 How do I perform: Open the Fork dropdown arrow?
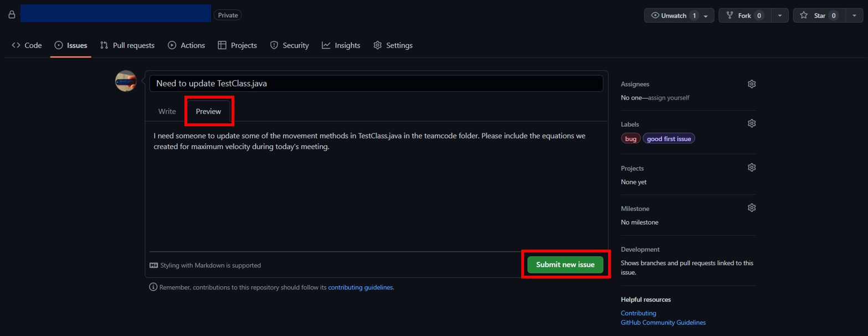[x=780, y=15]
